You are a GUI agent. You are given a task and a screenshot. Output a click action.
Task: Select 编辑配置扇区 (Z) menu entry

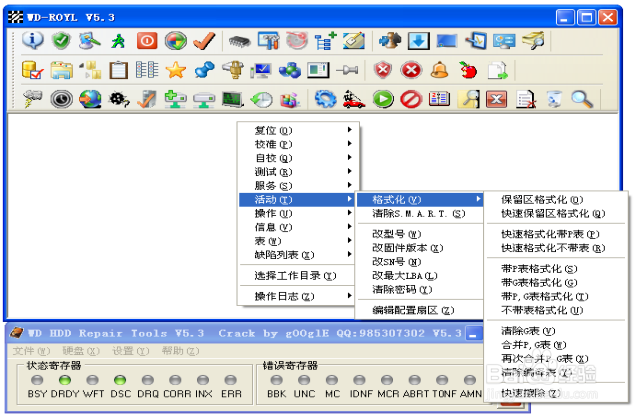pyautogui.click(x=419, y=310)
